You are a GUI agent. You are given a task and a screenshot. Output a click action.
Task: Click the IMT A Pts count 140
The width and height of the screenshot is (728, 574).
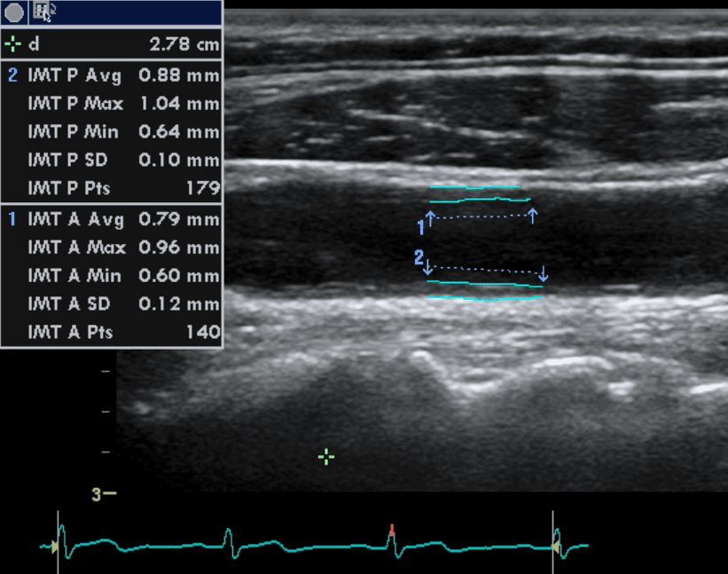coord(203,332)
